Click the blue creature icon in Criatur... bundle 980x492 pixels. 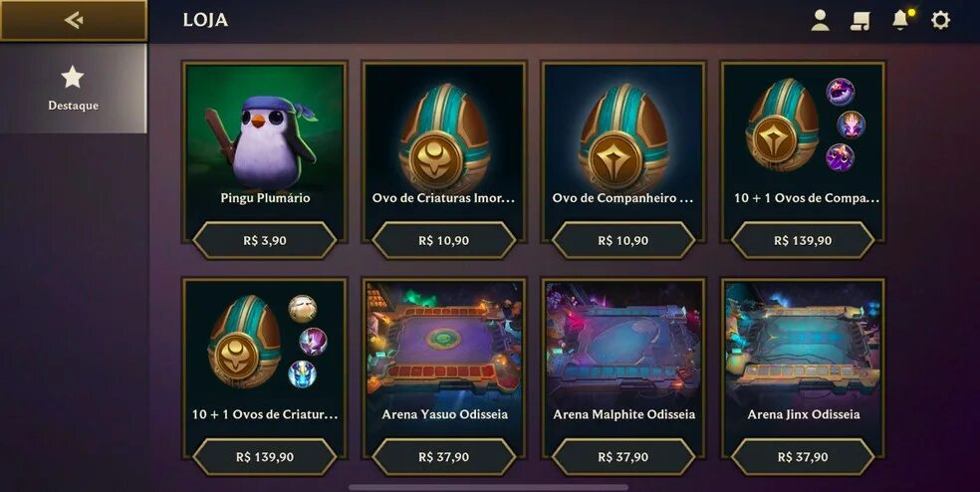tap(303, 374)
